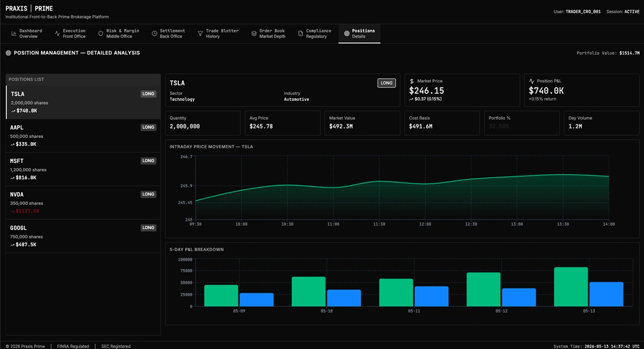This screenshot has height=349, width=644.
Task: Open the Dashboard Overview tab
Action: click(x=27, y=34)
